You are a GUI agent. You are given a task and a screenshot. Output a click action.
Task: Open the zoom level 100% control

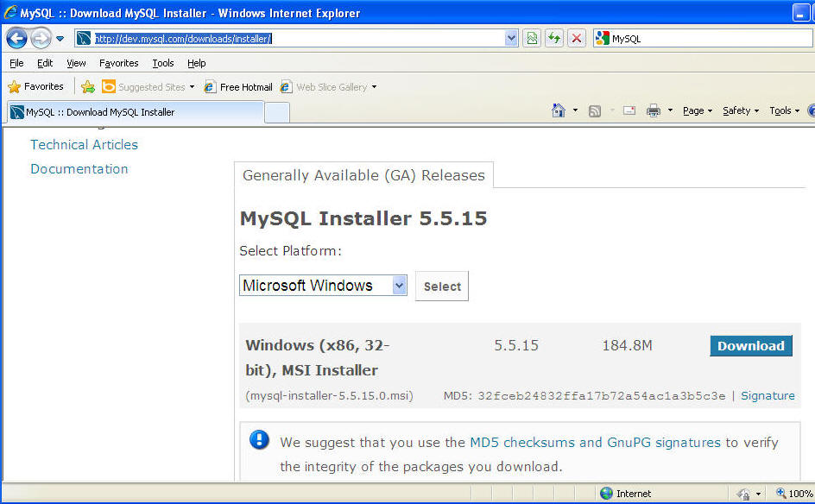[x=795, y=494]
